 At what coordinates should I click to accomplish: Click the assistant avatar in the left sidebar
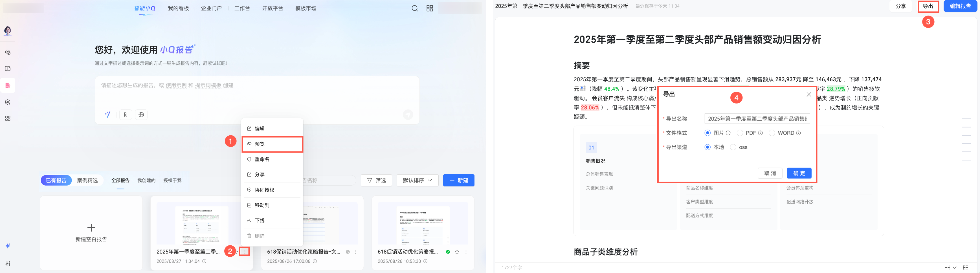tap(8, 31)
